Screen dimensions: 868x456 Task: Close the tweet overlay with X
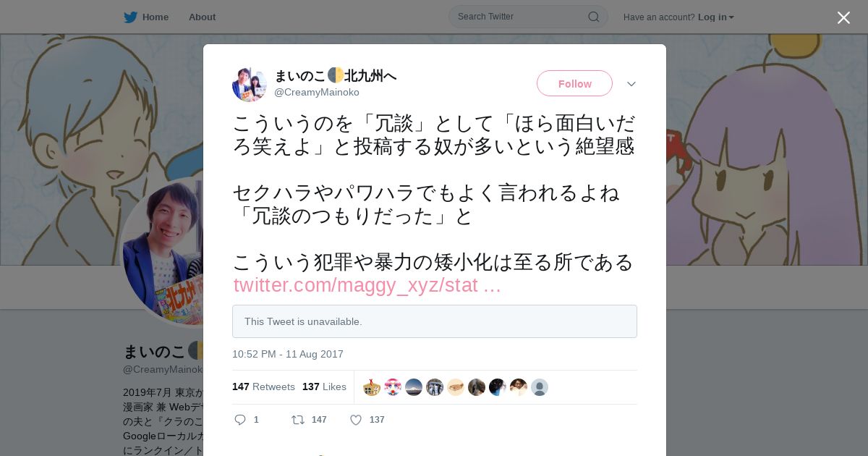[843, 17]
